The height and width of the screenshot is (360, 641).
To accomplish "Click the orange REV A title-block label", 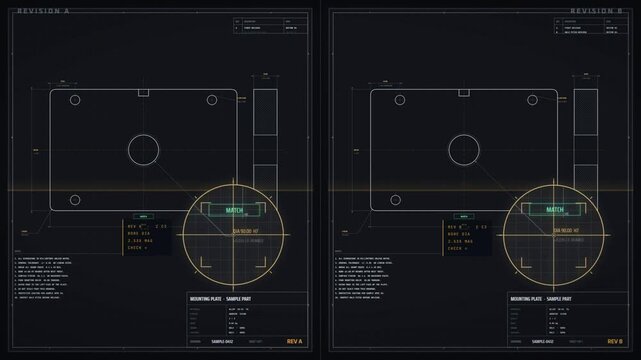I will [x=294, y=341].
